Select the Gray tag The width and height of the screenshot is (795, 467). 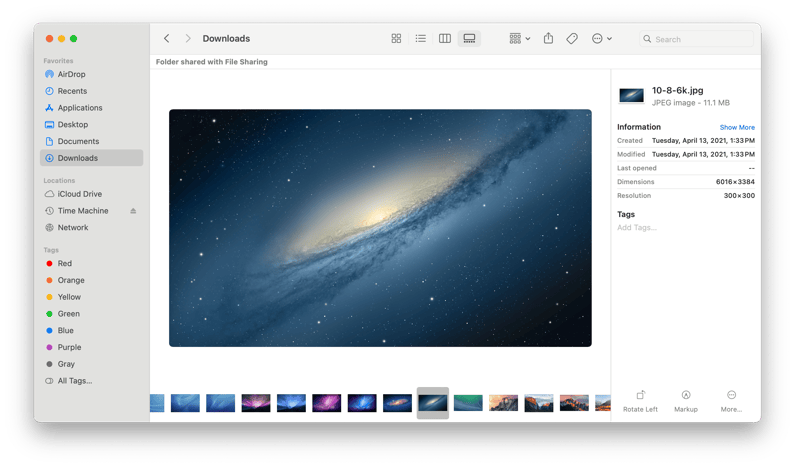click(x=91, y=364)
